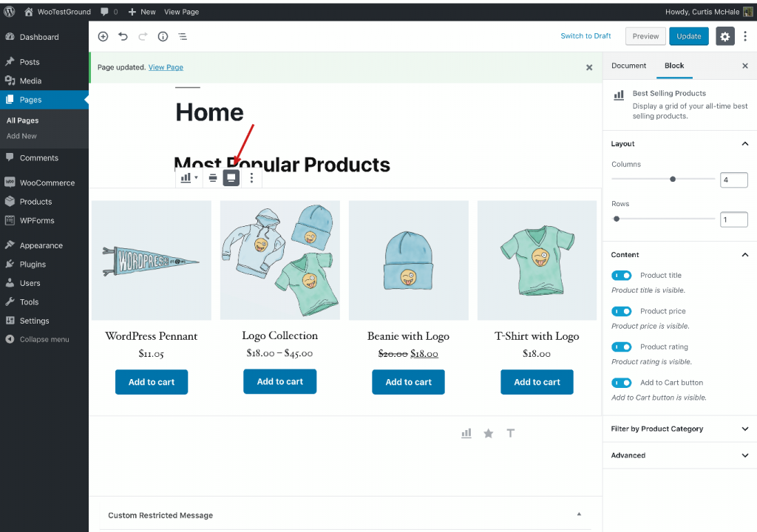Insert Best Selling Products block shortcut
Viewport: 757px width, 532px height.
[466, 433]
